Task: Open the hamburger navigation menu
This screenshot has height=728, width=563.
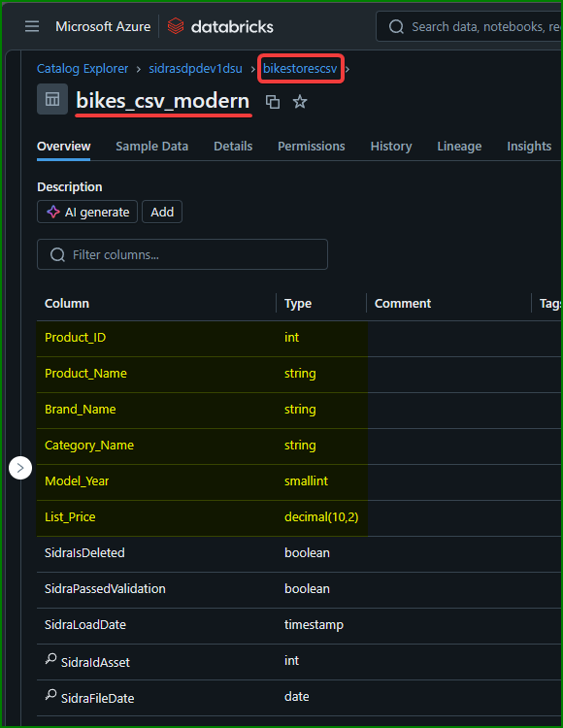Action: [x=32, y=26]
